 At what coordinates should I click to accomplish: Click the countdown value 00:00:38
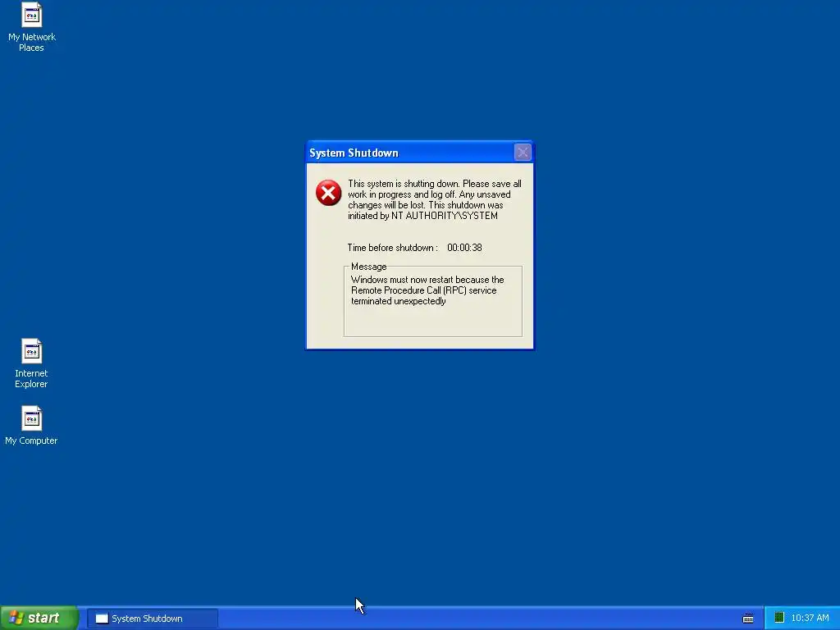click(464, 248)
